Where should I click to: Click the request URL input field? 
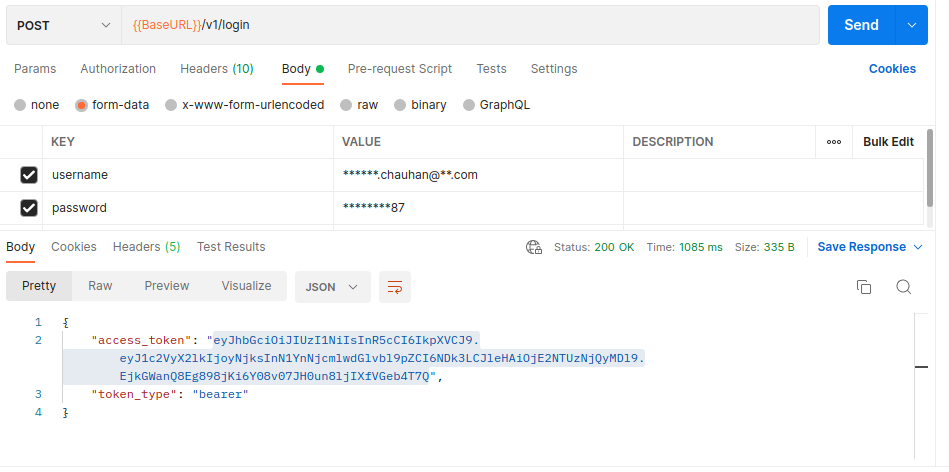click(x=470, y=25)
